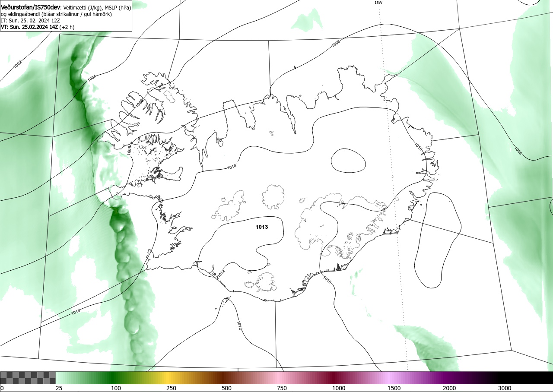Click the 1002 isobar label

(17, 64)
